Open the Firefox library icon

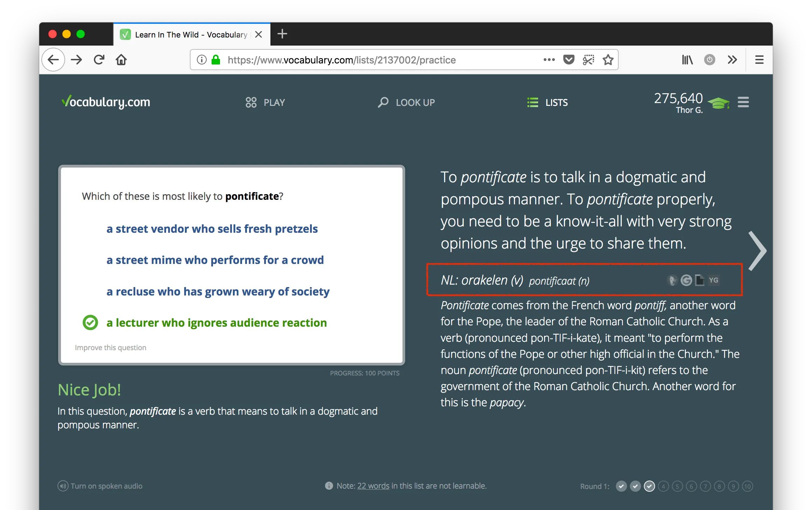[687, 60]
